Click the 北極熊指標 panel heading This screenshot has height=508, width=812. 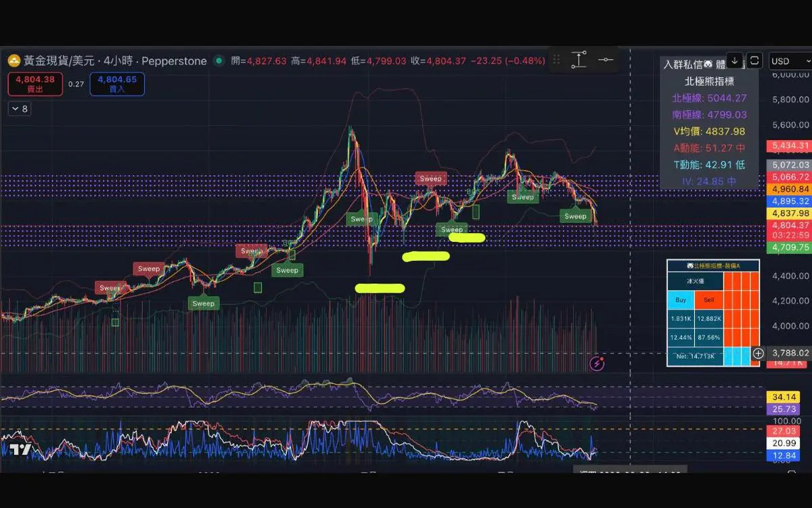tap(709, 81)
